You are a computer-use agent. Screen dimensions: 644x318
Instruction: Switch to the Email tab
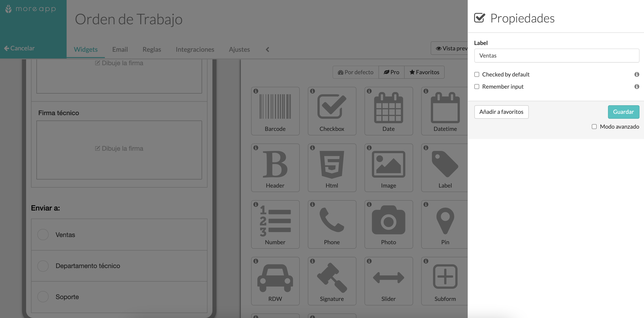120,49
